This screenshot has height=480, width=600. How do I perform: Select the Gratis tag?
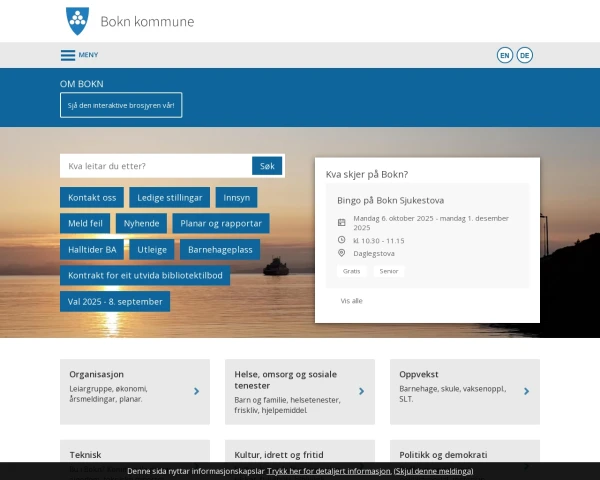(x=351, y=271)
